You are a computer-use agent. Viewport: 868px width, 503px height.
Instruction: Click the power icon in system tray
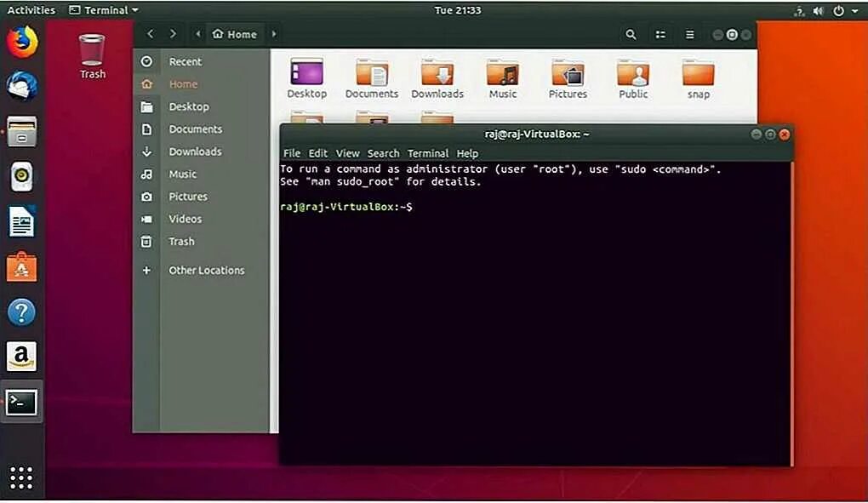pyautogui.click(x=839, y=10)
